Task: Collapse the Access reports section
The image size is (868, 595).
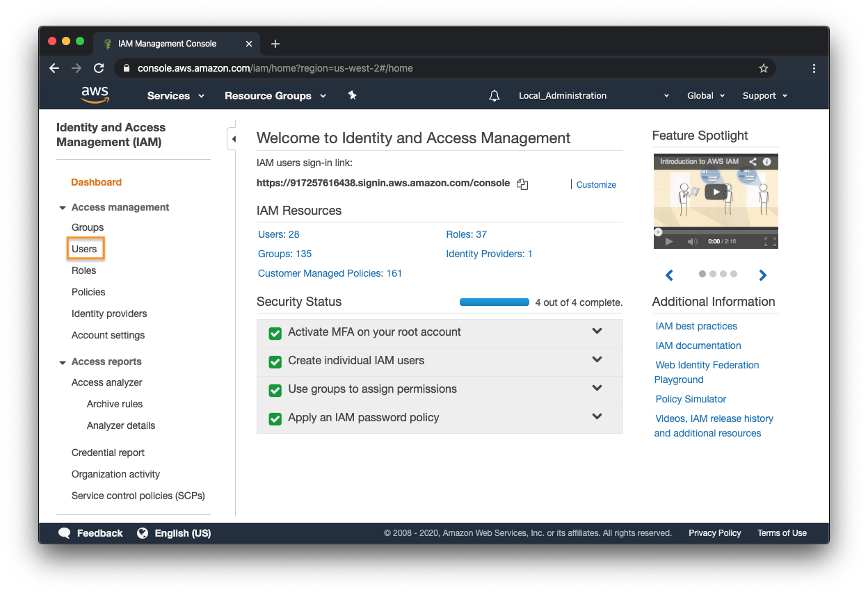Action: click(63, 362)
